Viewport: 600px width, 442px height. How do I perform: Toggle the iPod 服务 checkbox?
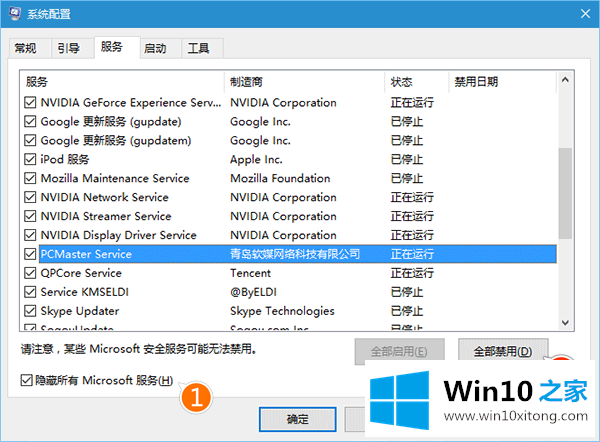click(29, 159)
